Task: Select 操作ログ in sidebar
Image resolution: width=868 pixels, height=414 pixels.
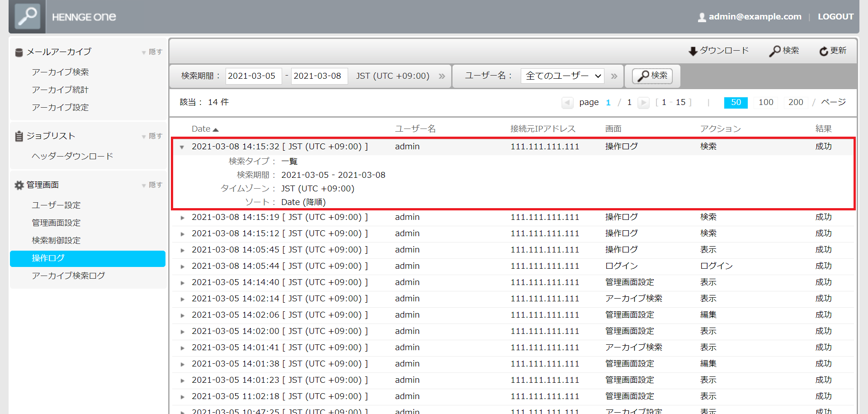Action: tap(88, 258)
